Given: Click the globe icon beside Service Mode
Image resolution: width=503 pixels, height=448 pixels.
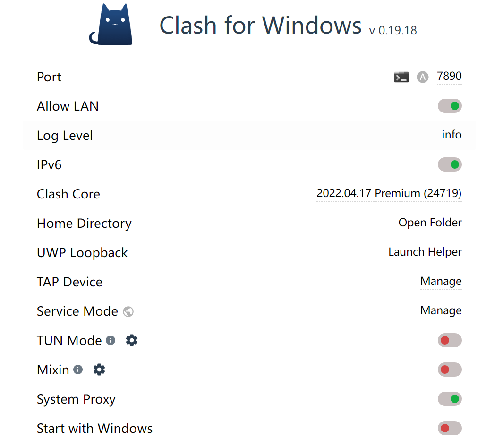Looking at the screenshot, I should coord(128,311).
